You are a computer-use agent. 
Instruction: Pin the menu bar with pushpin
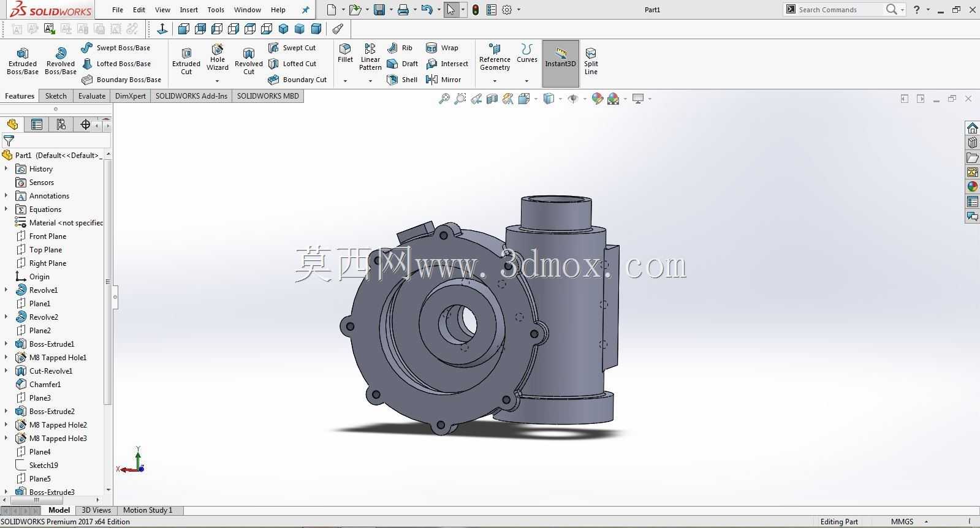(305, 10)
